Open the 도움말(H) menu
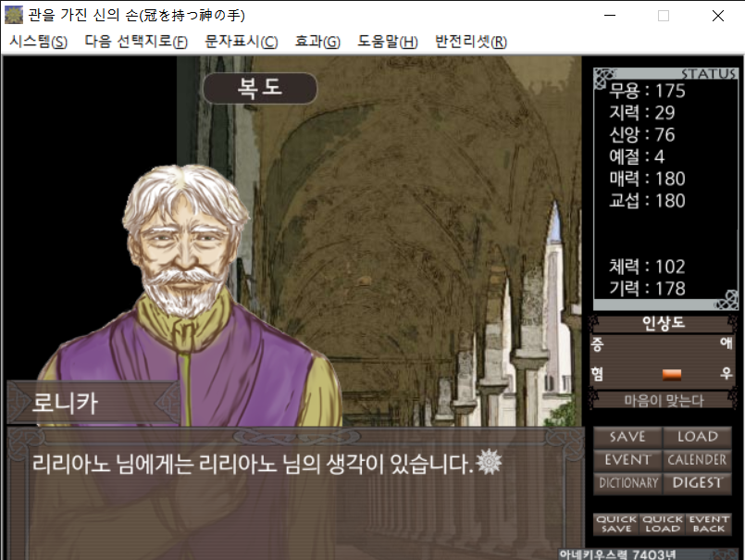 coord(387,42)
